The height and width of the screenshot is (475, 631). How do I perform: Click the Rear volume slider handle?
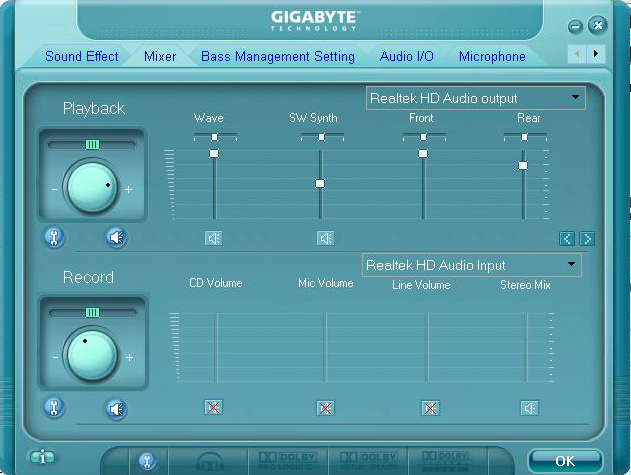click(x=523, y=165)
